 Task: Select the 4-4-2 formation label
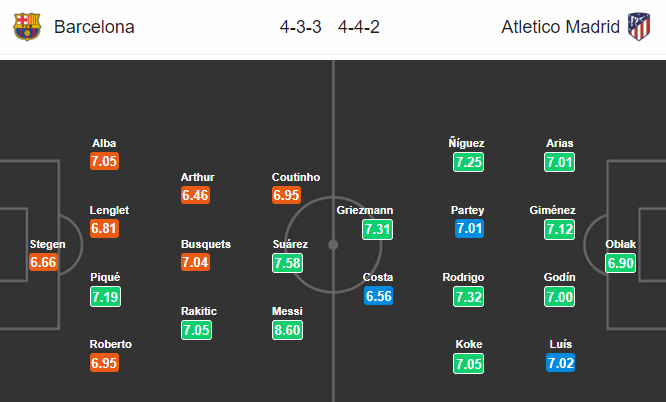359,27
